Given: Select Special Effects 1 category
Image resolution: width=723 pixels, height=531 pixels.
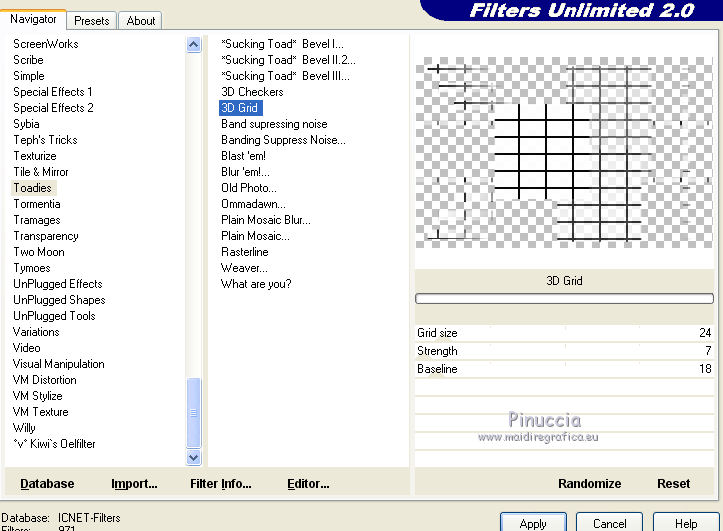Looking at the screenshot, I should pyautogui.click(x=53, y=92).
